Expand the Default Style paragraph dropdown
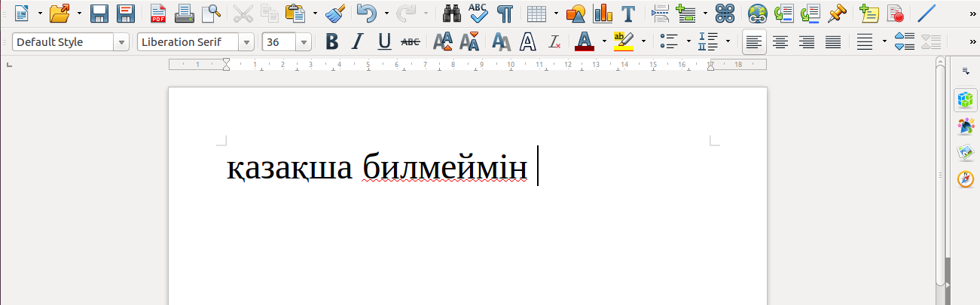The width and height of the screenshot is (980, 305). 121,42
